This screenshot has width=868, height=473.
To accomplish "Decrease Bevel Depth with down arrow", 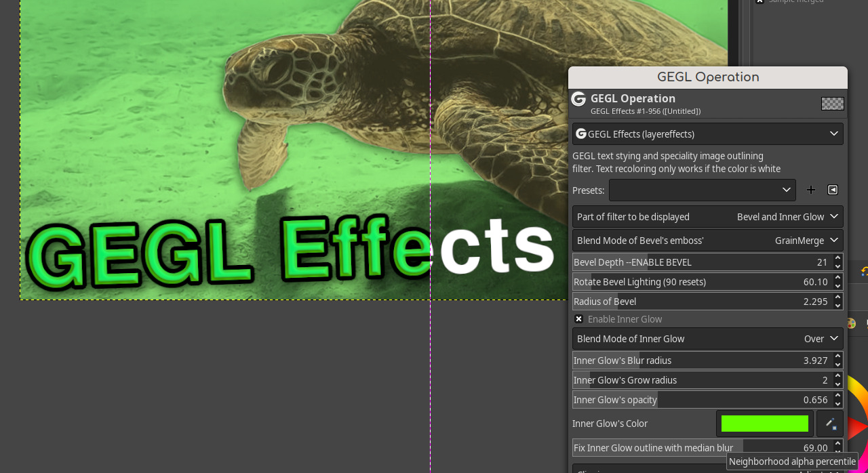I will pos(838,266).
